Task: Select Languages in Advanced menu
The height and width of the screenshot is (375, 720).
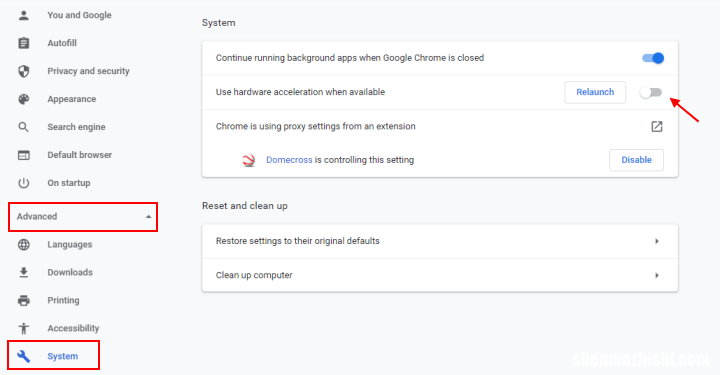Action: [x=70, y=245]
